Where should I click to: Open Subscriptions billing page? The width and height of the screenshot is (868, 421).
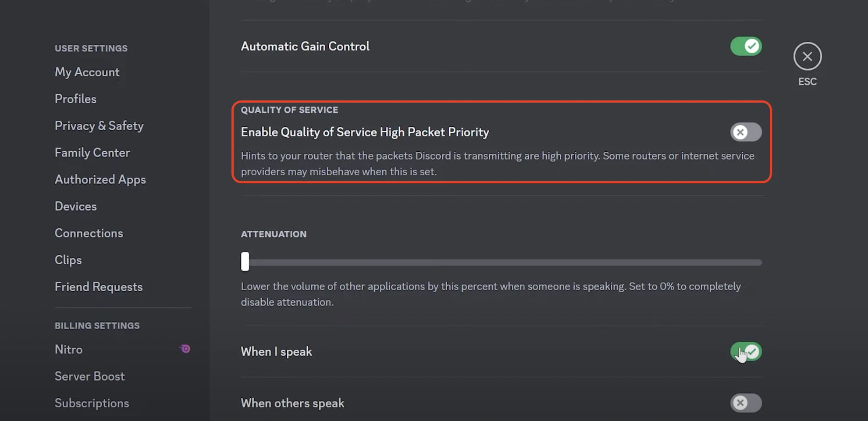tap(92, 403)
